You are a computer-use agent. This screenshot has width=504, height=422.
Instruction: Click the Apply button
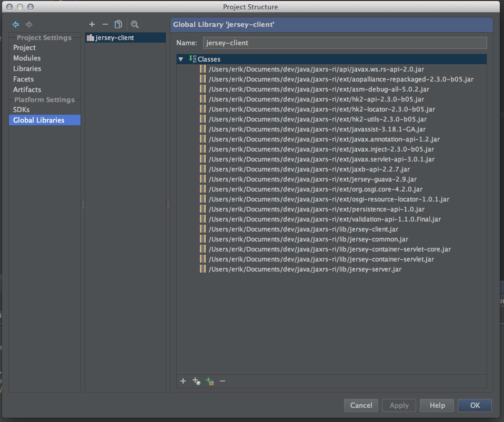tap(399, 405)
